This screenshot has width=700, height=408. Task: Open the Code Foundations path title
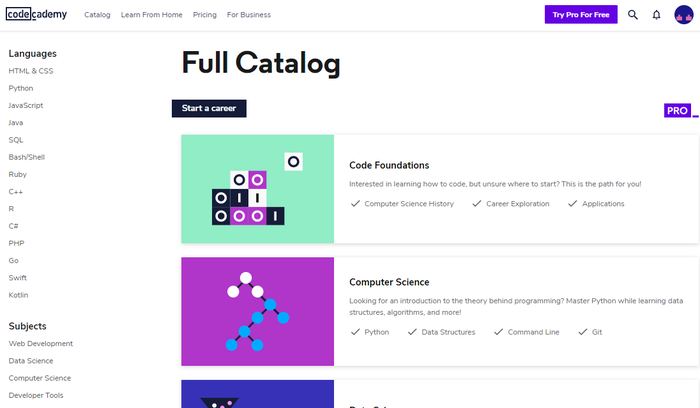[x=389, y=165]
